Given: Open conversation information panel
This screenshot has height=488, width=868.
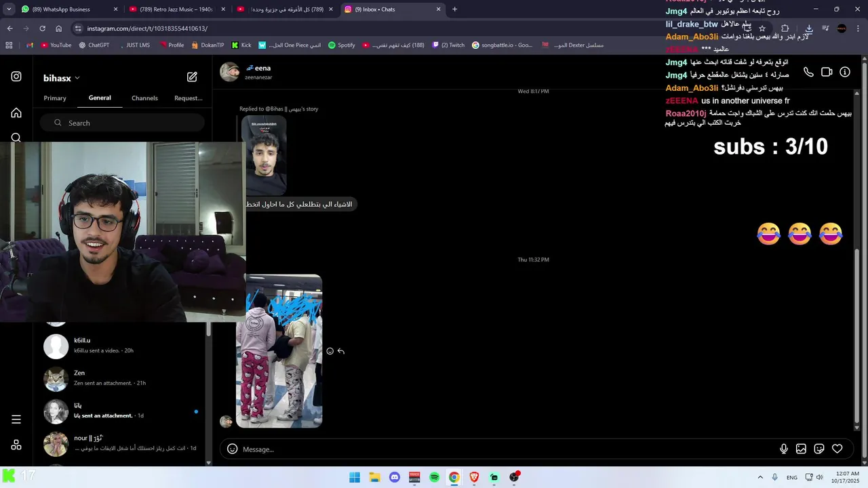Looking at the screenshot, I should click(x=845, y=72).
